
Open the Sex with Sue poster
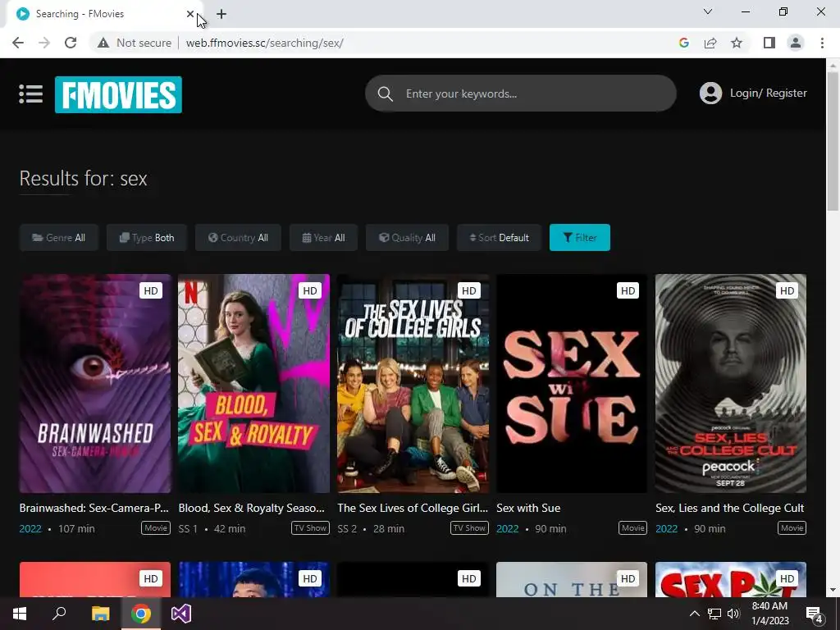click(x=572, y=384)
